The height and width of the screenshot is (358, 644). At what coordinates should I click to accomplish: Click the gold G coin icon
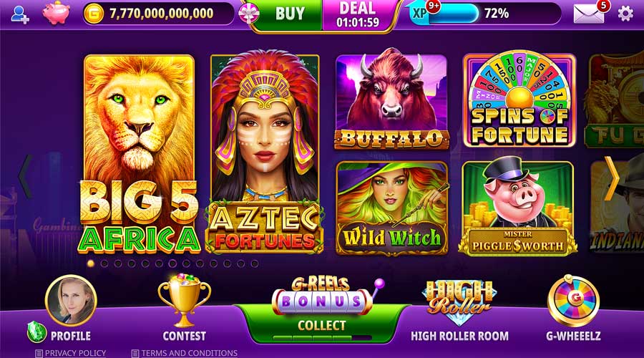(93, 14)
